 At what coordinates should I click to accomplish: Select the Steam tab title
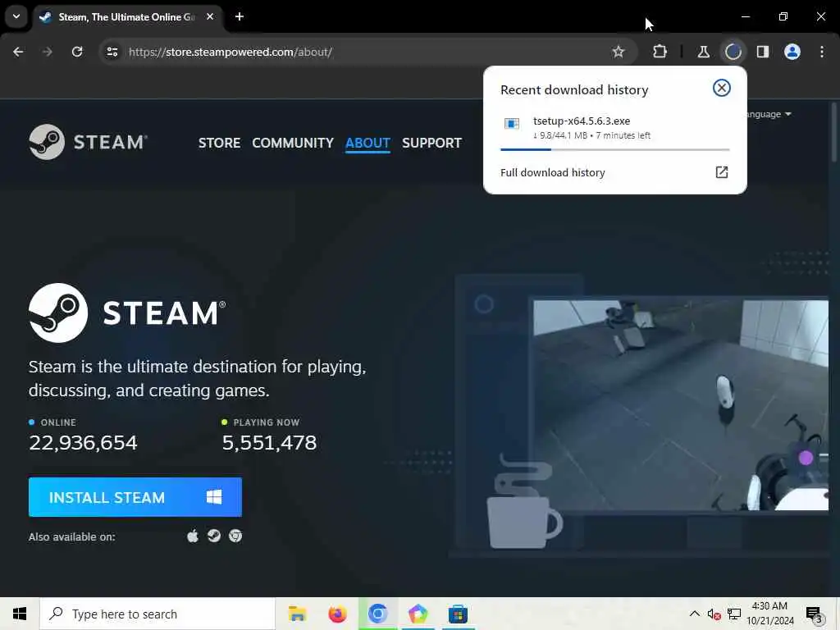[126, 17]
